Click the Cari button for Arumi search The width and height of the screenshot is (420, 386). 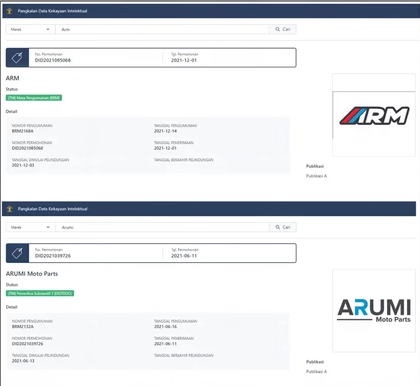283,227
